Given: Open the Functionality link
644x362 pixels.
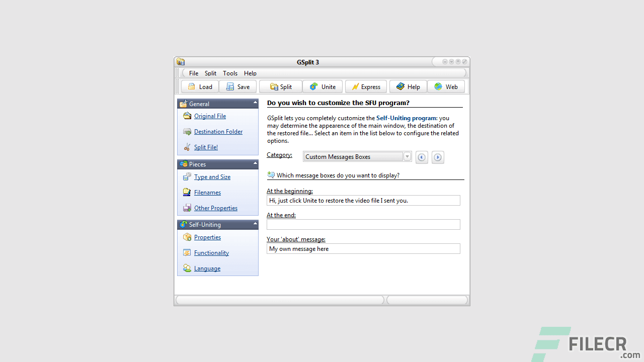Looking at the screenshot, I should pyautogui.click(x=211, y=253).
